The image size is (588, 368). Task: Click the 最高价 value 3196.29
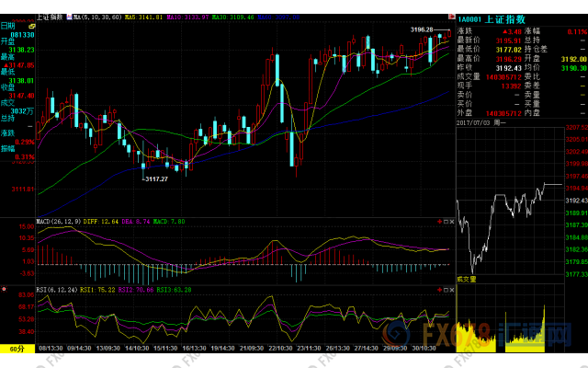pyautogui.click(x=508, y=59)
